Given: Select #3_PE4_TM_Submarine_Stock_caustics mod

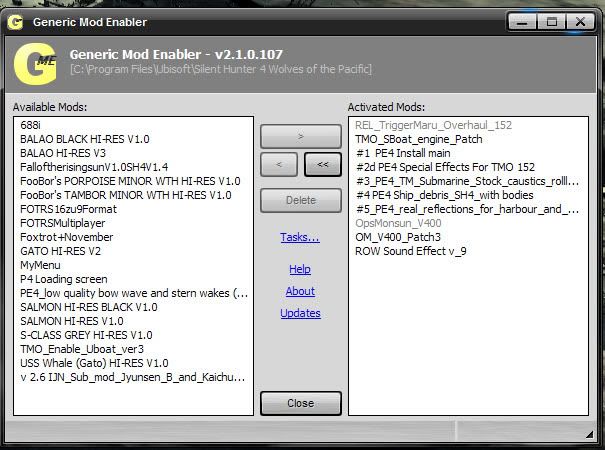Looking at the screenshot, I should coord(467,181).
